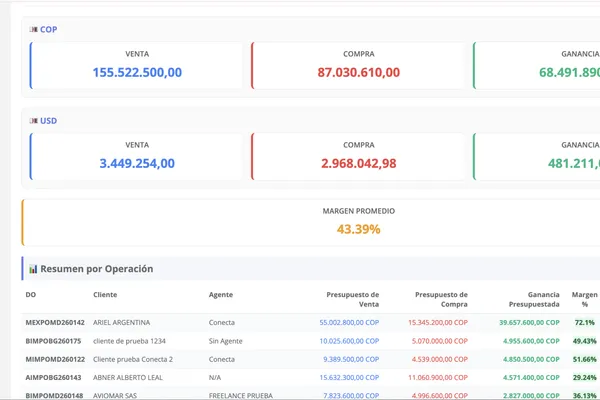Select the USD currency heading
Viewport: 600px width, 400px height.
click(49, 121)
